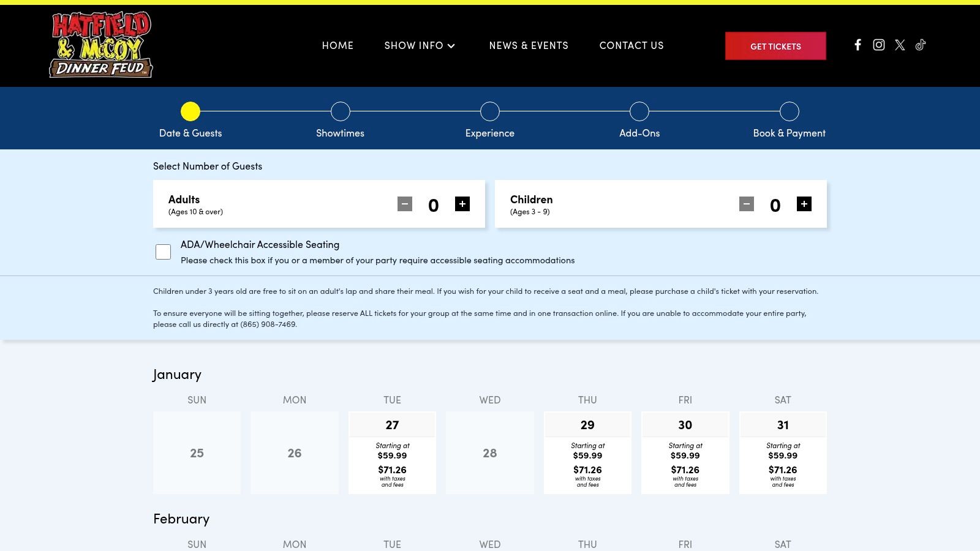The image size is (980, 551).
Task: Open the Facebook social icon
Action: [x=858, y=45]
